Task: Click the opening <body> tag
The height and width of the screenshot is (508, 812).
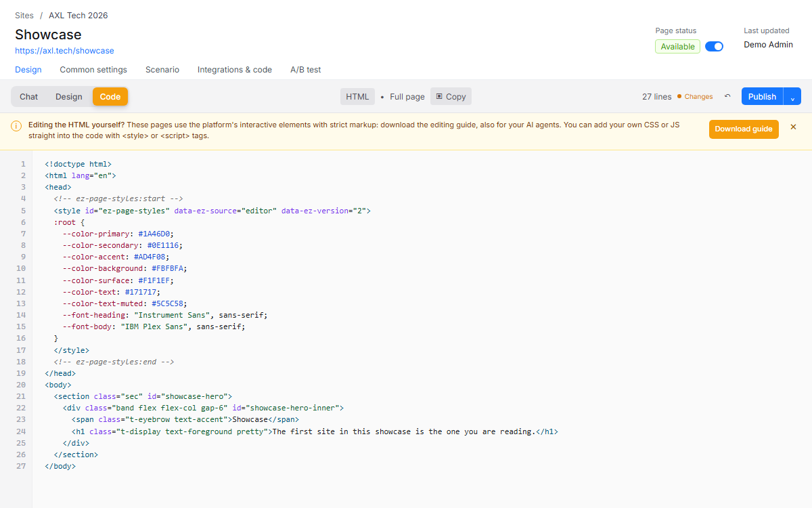Action: 58,385
